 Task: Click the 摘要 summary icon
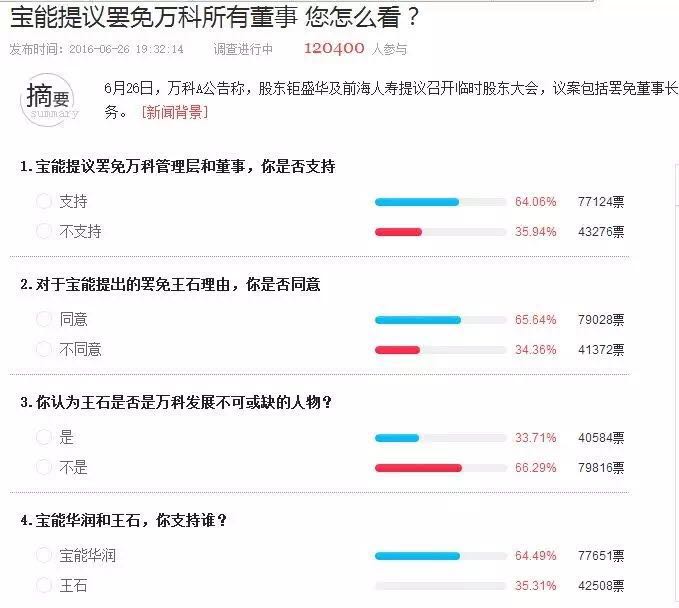50,100
